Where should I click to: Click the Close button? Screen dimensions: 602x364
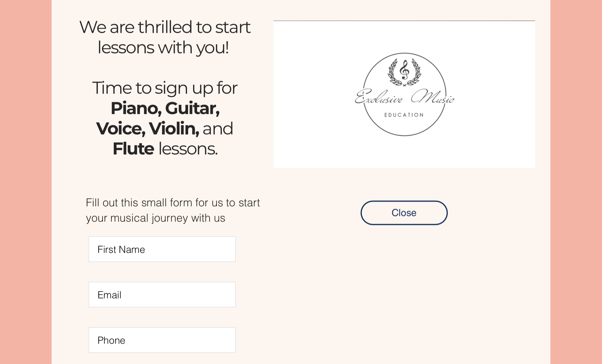404,213
